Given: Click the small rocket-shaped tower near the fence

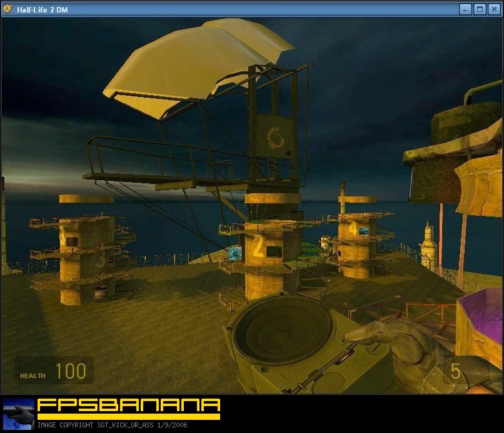Looking at the screenshot, I should tap(428, 246).
